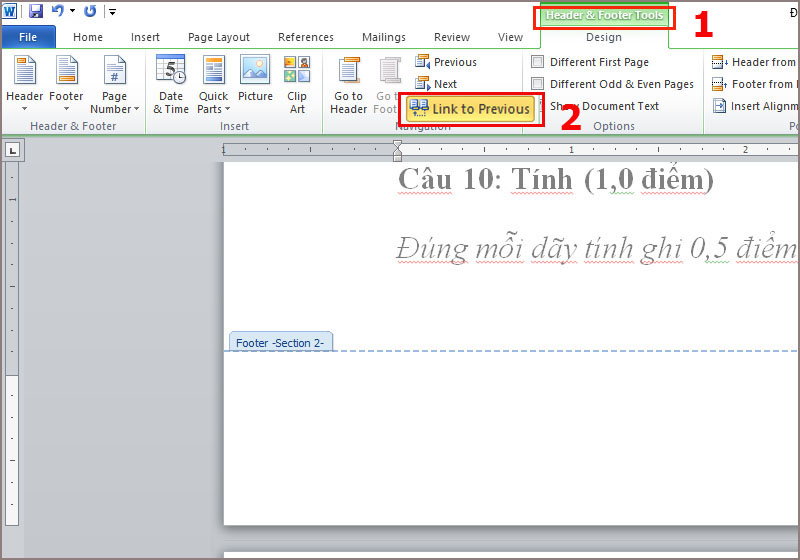Select the Design tab

(x=604, y=37)
